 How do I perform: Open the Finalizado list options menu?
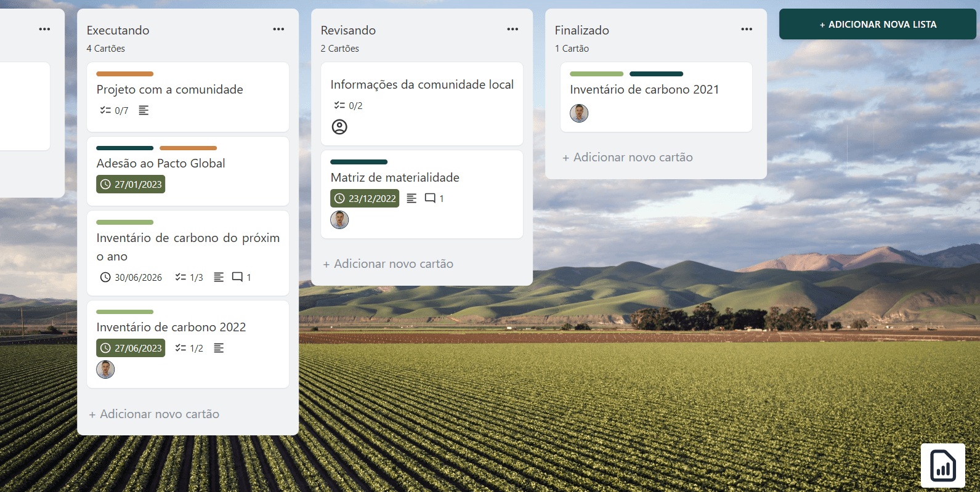[747, 29]
